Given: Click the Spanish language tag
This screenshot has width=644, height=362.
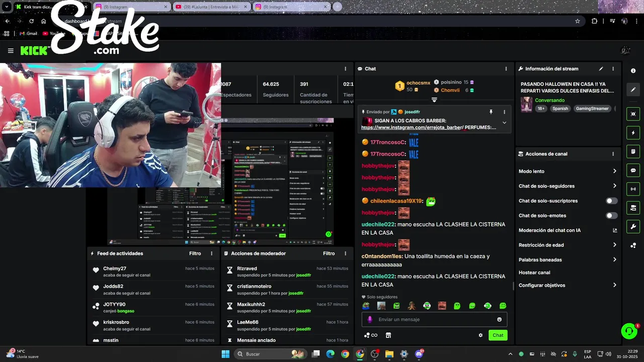Looking at the screenshot, I should coord(560,109).
